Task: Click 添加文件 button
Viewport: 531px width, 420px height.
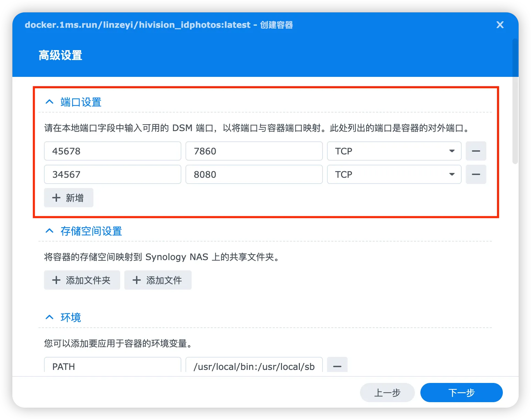Action: point(158,280)
